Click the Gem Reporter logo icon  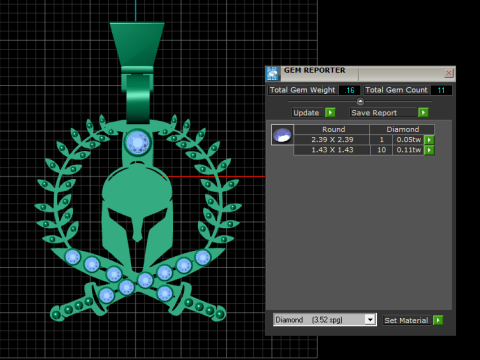[273, 73]
